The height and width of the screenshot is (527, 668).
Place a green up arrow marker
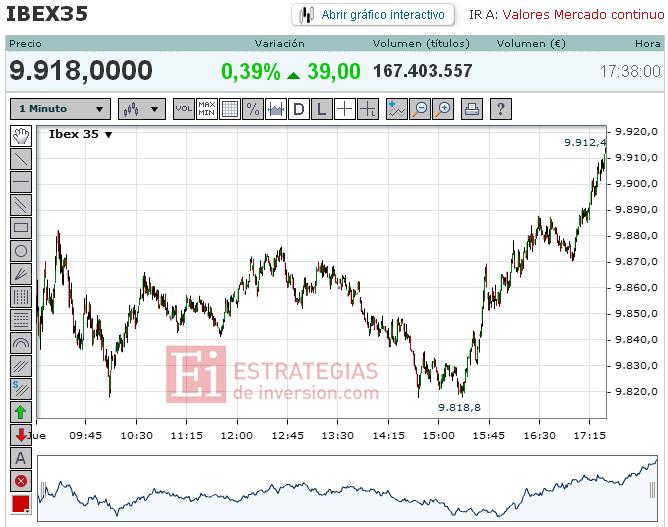(20, 412)
